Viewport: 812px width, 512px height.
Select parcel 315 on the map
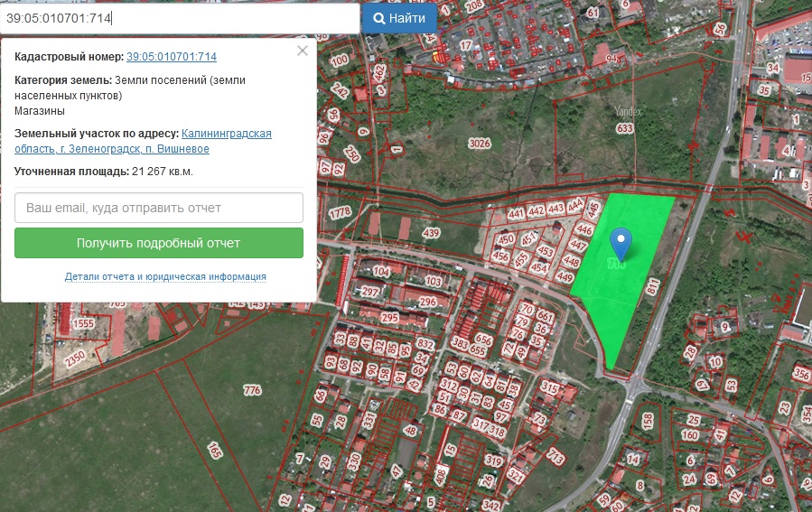(x=549, y=387)
